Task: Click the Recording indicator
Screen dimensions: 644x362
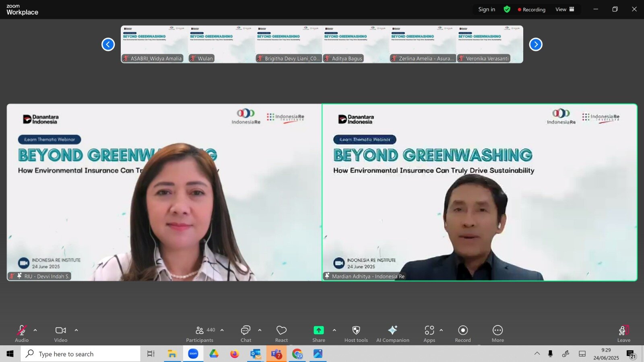Action: click(x=532, y=10)
